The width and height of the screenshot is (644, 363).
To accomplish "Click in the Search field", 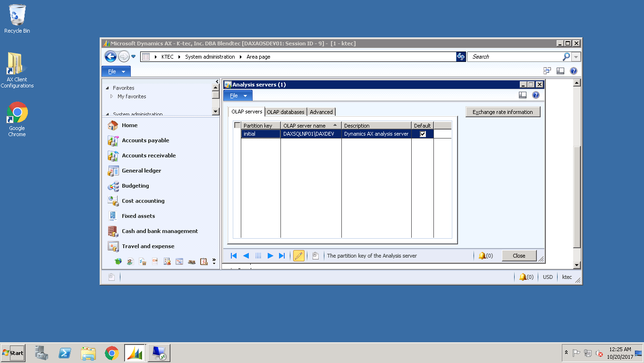I will click(515, 57).
